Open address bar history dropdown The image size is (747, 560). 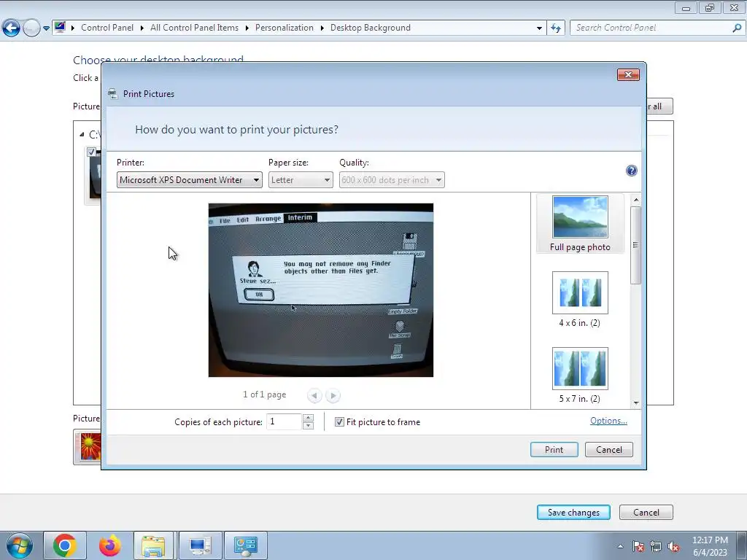pyautogui.click(x=539, y=28)
